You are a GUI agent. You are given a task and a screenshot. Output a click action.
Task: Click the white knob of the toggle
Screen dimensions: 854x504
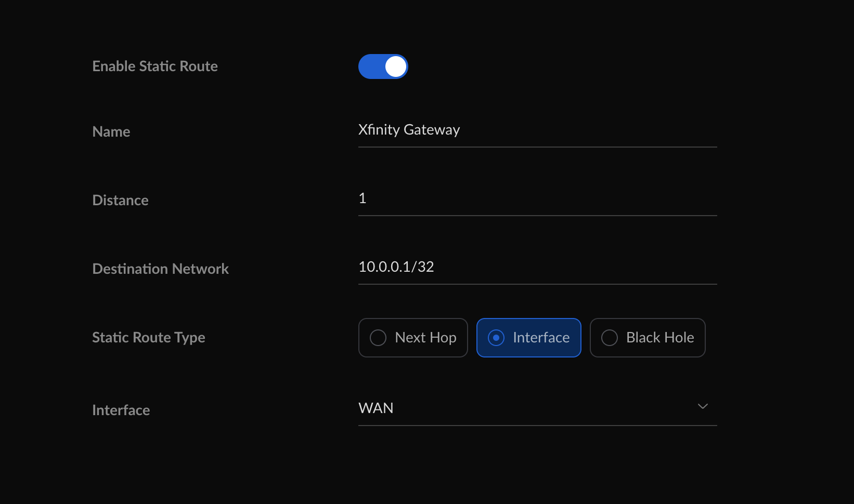click(396, 67)
